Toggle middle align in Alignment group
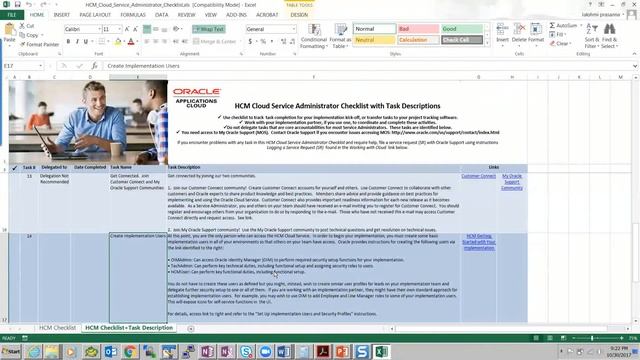Image resolution: width=640 pixels, height=360 pixels. (156, 29)
